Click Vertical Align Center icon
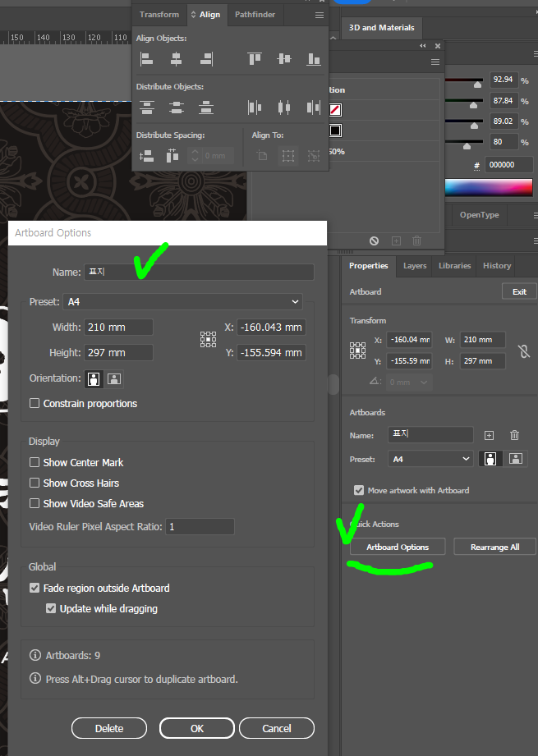The height and width of the screenshot is (756, 538). click(284, 59)
